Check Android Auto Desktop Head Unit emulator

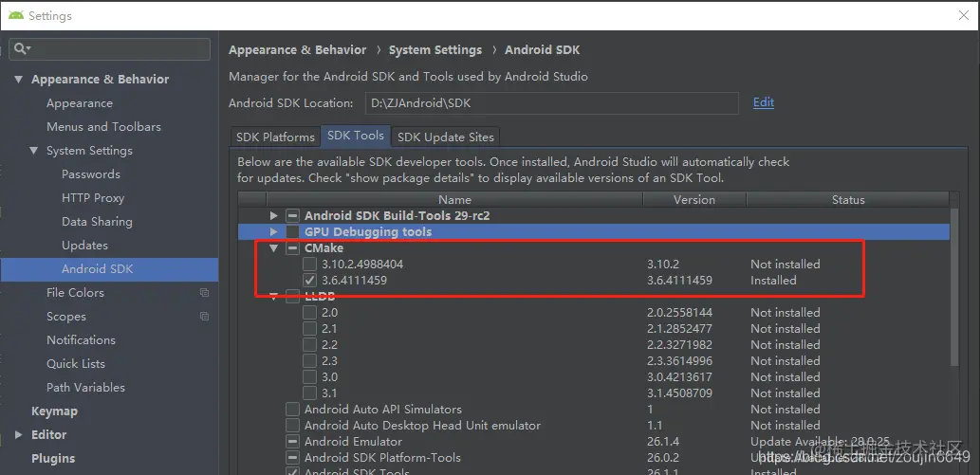tap(292, 426)
